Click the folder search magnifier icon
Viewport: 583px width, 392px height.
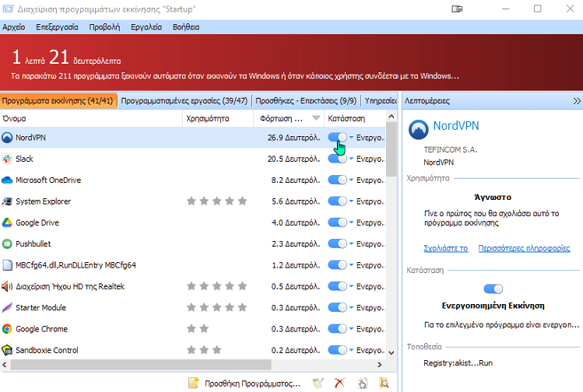coord(384,383)
